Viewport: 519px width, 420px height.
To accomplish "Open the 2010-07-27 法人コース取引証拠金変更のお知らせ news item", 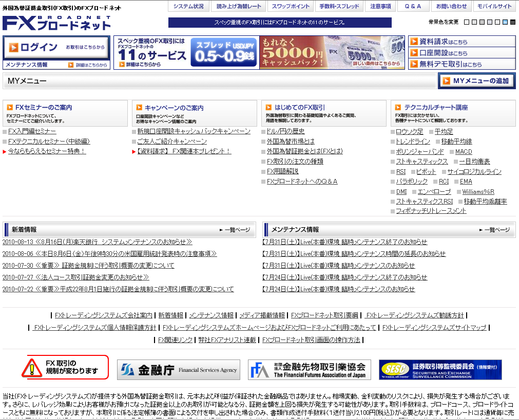I will point(76,277).
